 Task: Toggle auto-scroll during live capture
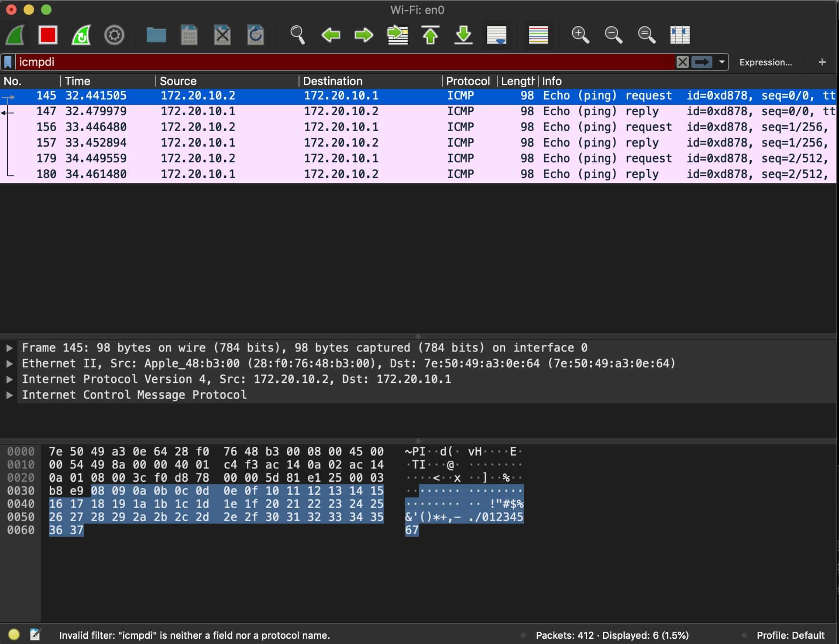(496, 34)
